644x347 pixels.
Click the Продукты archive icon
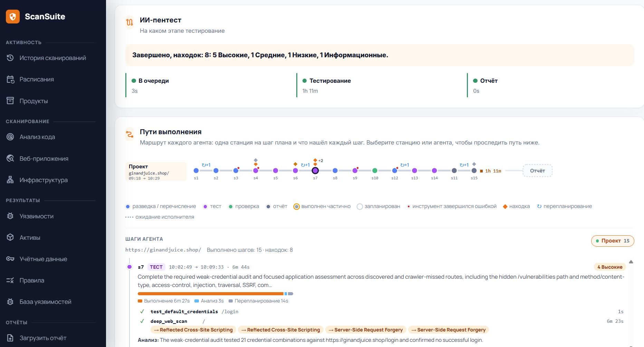(x=10, y=101)
